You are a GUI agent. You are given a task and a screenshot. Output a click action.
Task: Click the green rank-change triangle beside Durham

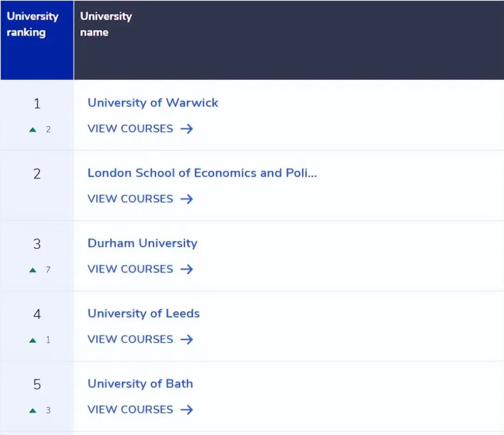pyautogui.click(x=33, y=269)
